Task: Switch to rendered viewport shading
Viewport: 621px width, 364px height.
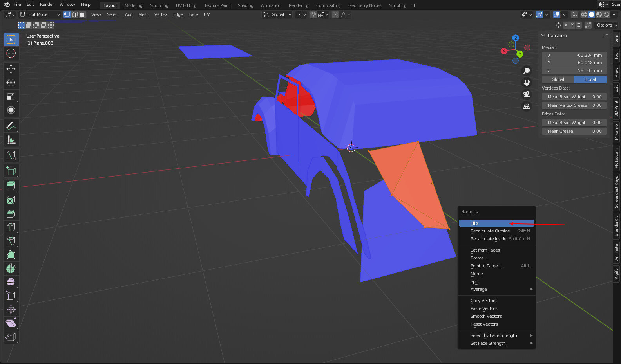Action: pyautogui.click(x=607, y=14)
